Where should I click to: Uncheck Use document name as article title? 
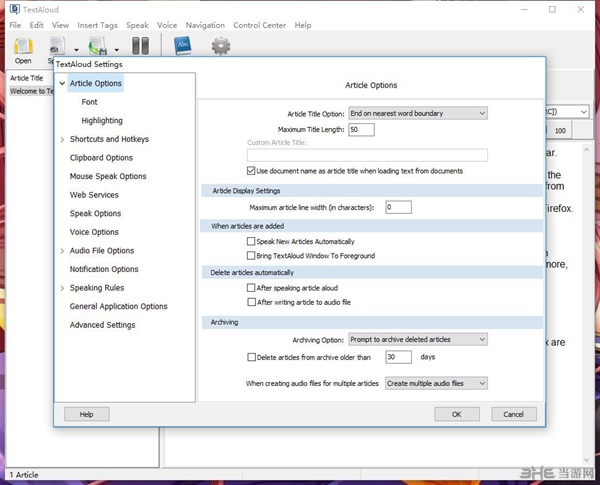pyautogui.click(x=251, y=171)
